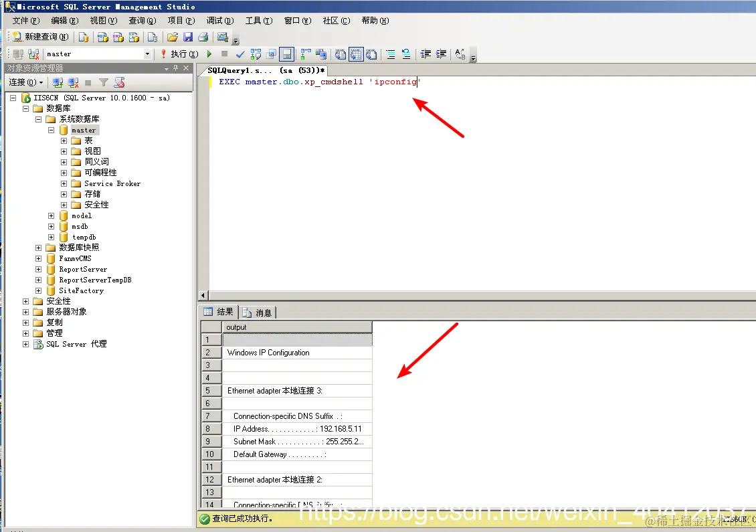The image size is (756, 532).
Task: Collapse the IIS6CN server node
Action: coord(13,98)
